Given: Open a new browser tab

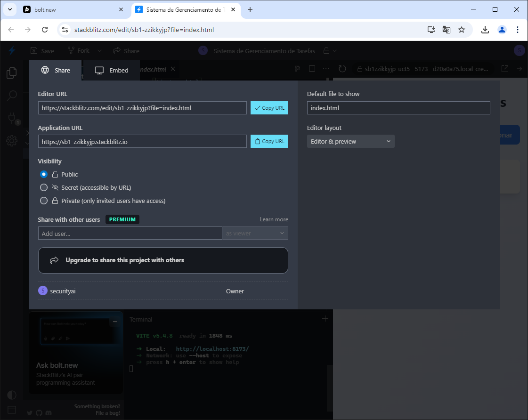Looking at the screenshot, I should tap(250, 9).
